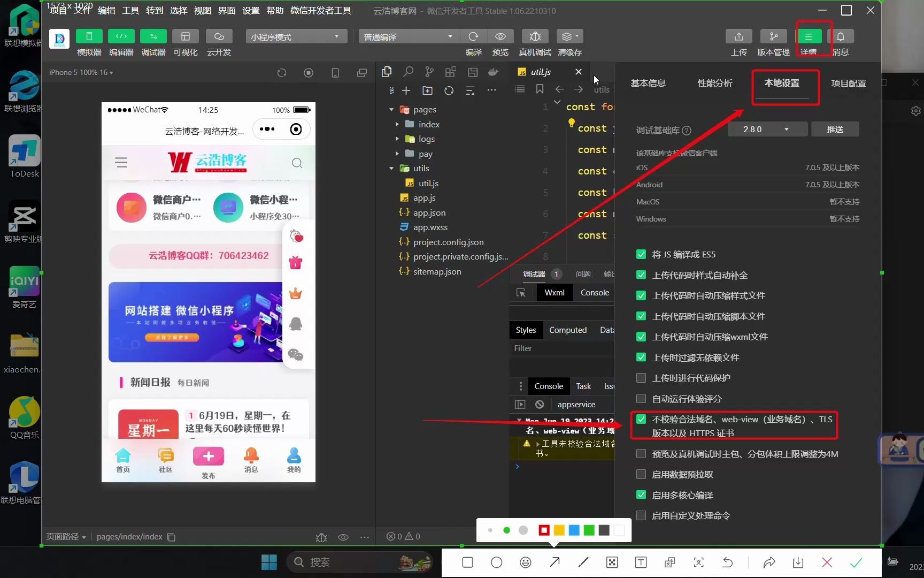Click the 推送 push button
The image size is (924, 578).
pos(835,129)
